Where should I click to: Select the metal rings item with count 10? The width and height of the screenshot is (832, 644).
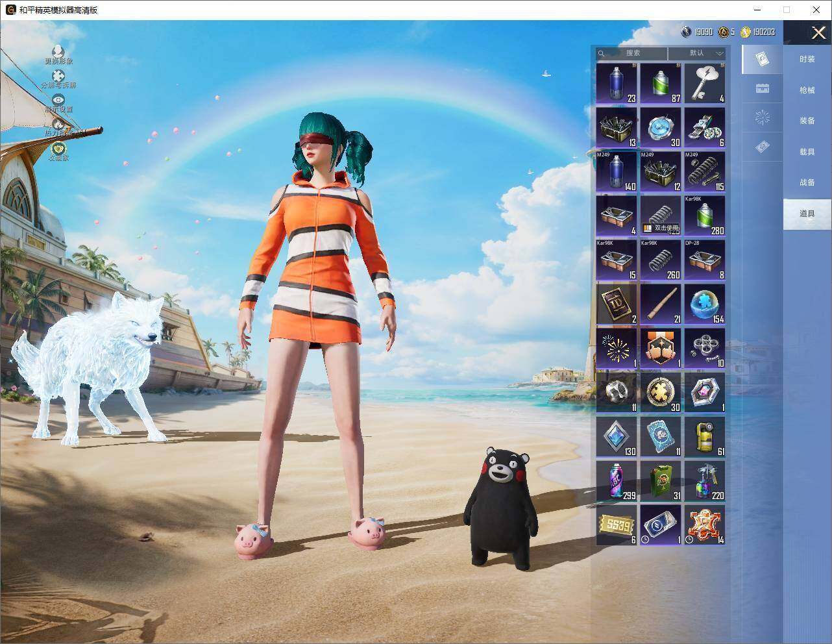pyautogui.click(x=705, y=348)
